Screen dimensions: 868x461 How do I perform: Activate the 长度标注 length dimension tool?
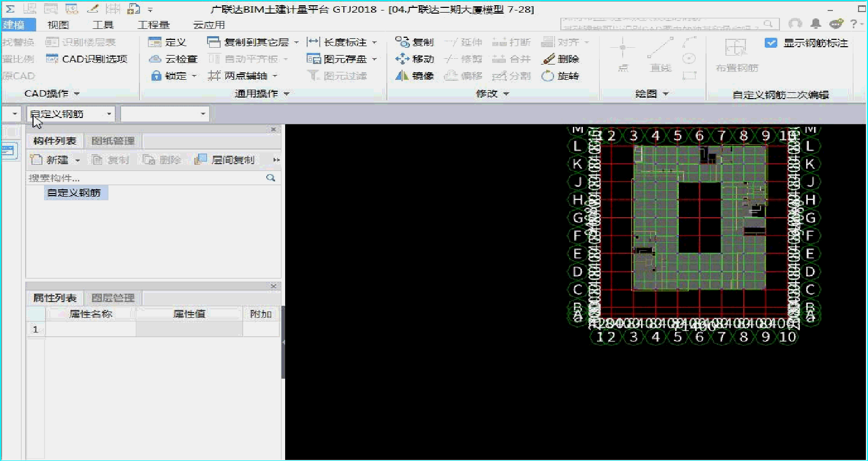click(x=337, y=42)
